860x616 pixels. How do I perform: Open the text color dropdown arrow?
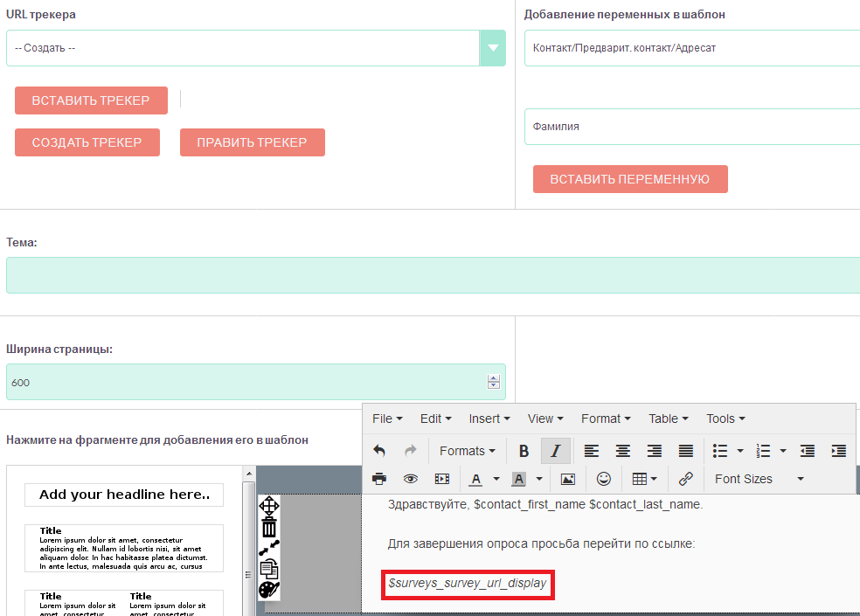click(496, 479)
